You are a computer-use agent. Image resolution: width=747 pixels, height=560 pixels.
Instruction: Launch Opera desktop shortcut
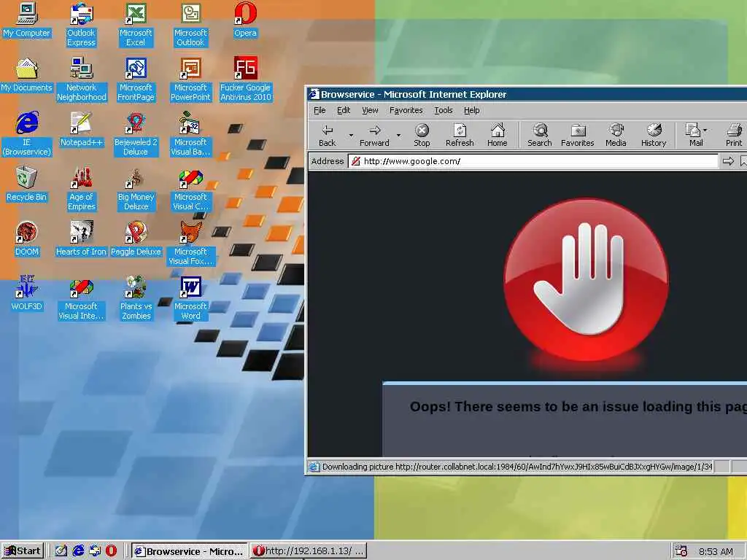tap(245, 20)
